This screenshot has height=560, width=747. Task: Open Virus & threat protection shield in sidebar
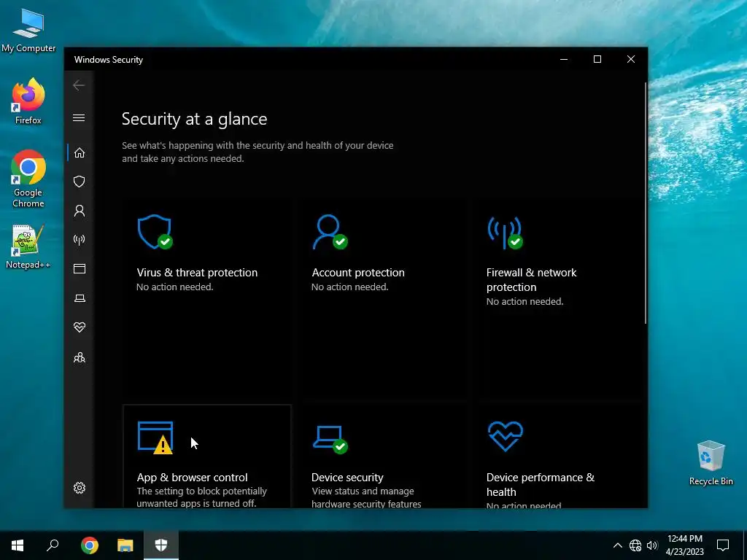tap(79, 182)
